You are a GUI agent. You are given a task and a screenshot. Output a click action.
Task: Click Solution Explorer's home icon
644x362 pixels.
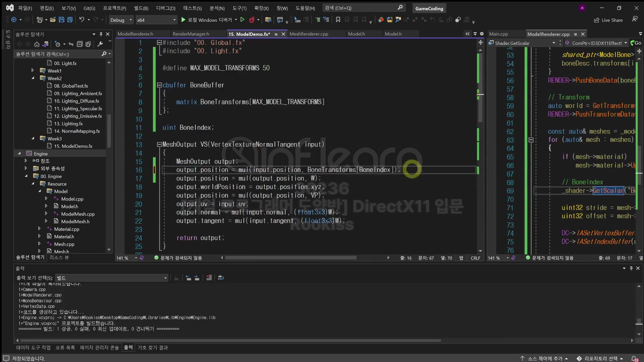pos(37,44)
